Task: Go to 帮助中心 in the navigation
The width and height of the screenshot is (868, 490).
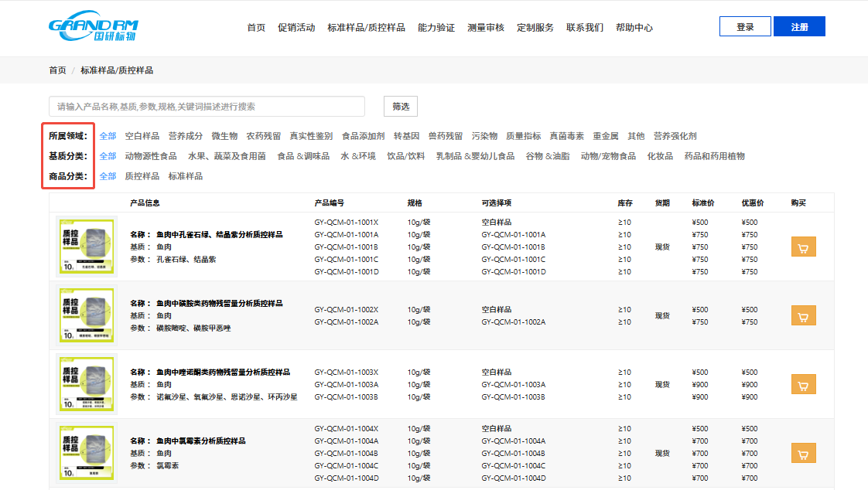Action: point(634,28)
